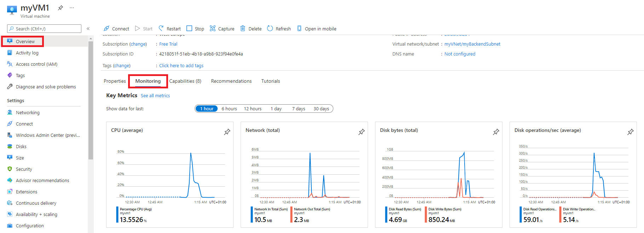
Task: Click the Connect toolbar button
Action: (x=116, y=29)
